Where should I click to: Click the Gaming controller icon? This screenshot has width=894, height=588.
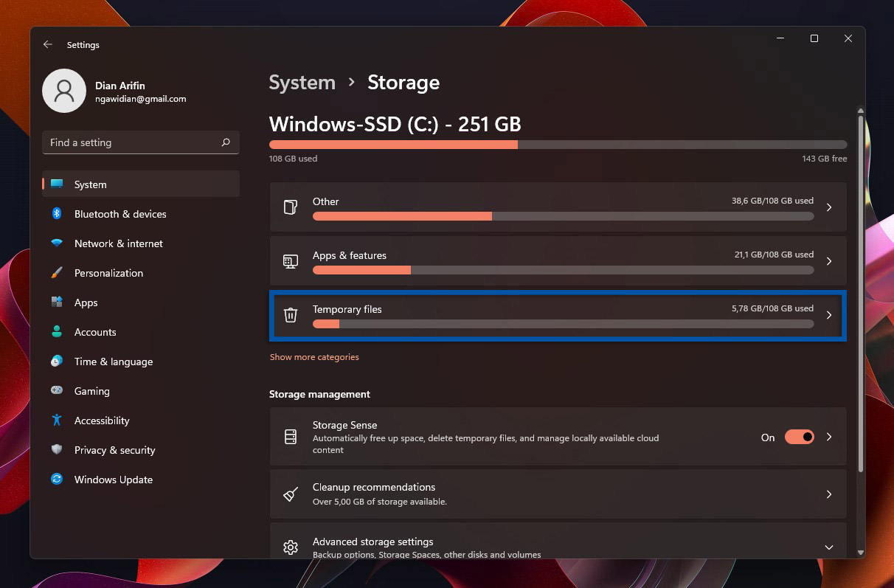pos(57,391)
